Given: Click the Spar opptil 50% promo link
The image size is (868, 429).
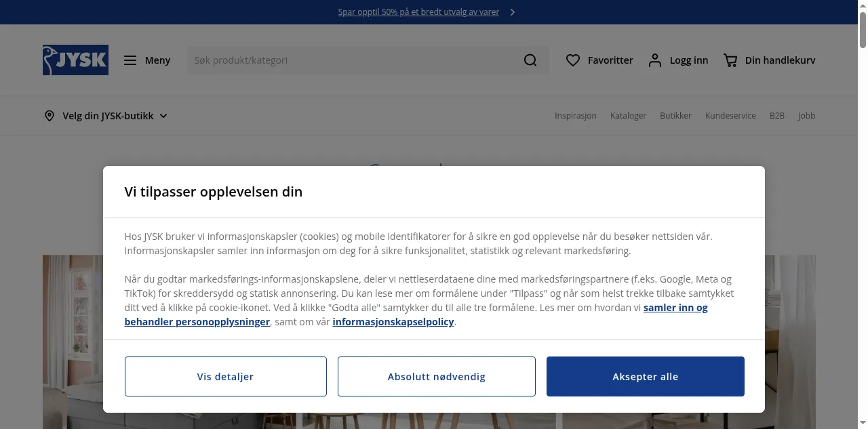Looking at the screenshot, I should (x=418, y=12).
